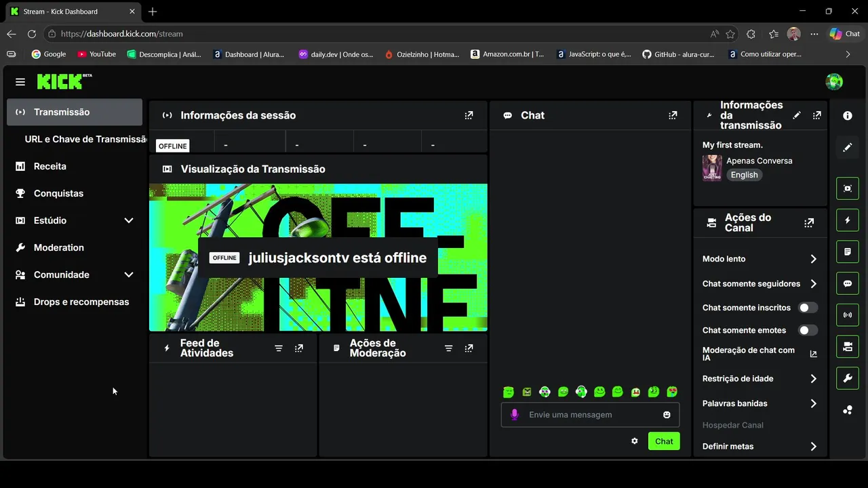
Task: Enable Chat somente emotes switch
Action: coord(808,330)
